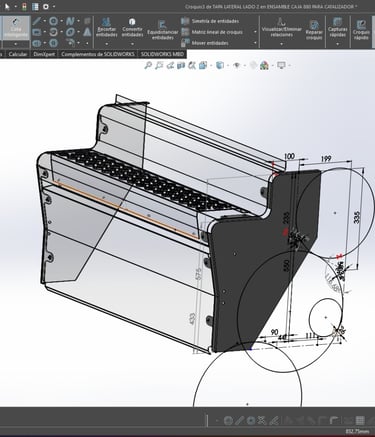Switch to the Complementos de SOLIDWORKS tab

click(x=98, y=54)
